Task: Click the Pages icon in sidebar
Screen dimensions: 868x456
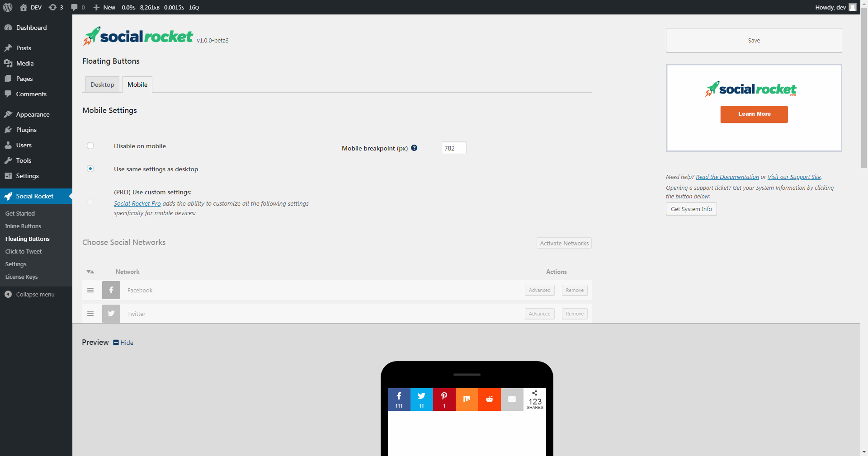Action: (x=8, y=79)
